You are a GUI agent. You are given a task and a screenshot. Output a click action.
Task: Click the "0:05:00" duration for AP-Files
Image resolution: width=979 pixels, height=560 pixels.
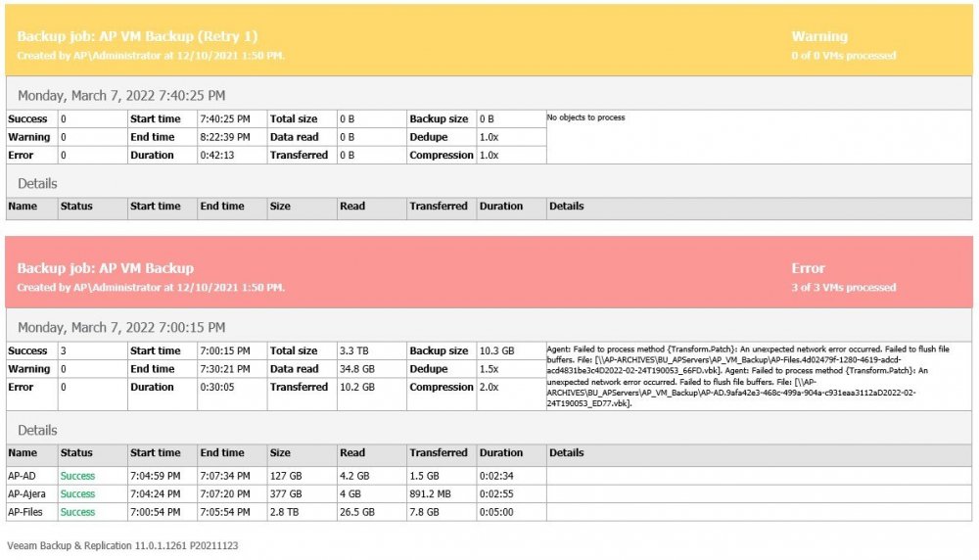tap(496, 512)
